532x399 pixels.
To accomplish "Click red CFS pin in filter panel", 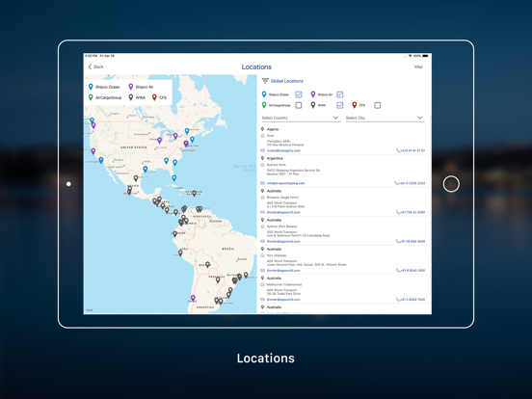I will pos(355,105).
